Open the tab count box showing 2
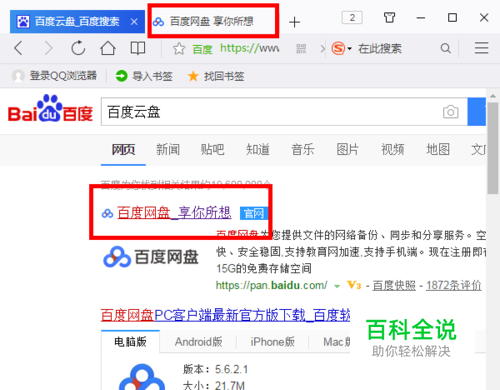The height and width of the screenshot is (390, 500). click(352, 17)
